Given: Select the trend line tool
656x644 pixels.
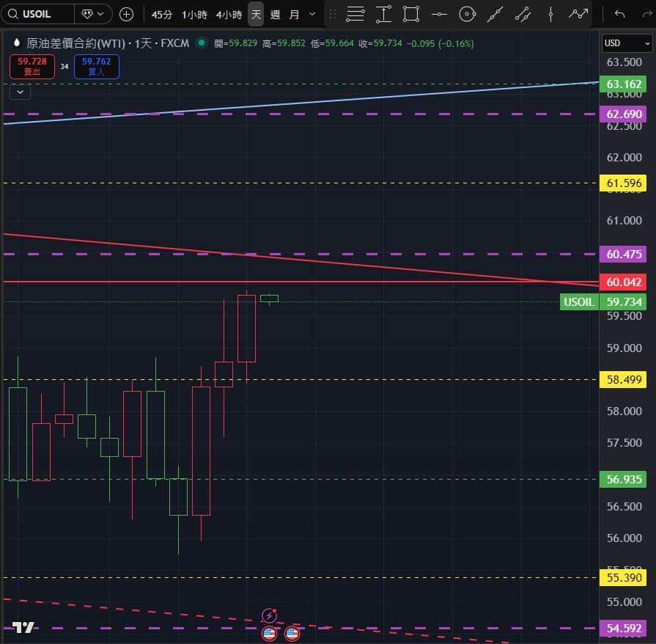Looking at the screenshot, I should pos(495,14).
